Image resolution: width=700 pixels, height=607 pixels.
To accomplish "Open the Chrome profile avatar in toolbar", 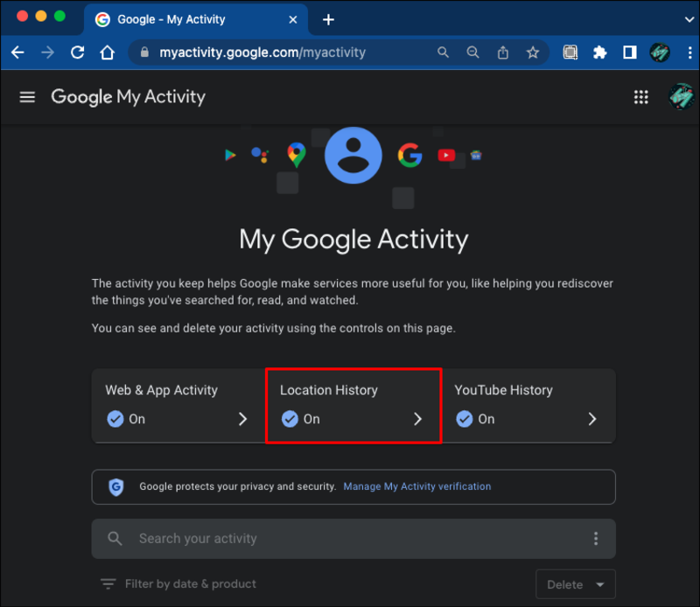I will (x=660, y=52).
